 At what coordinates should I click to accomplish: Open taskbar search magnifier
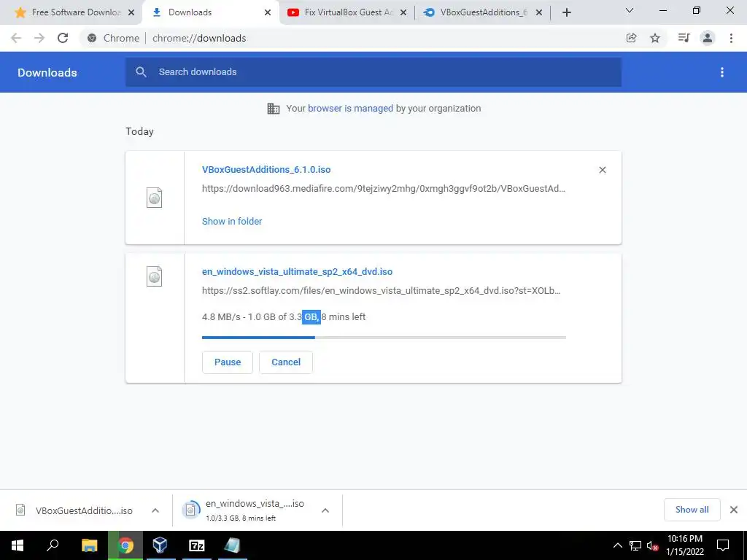point(53,545)
